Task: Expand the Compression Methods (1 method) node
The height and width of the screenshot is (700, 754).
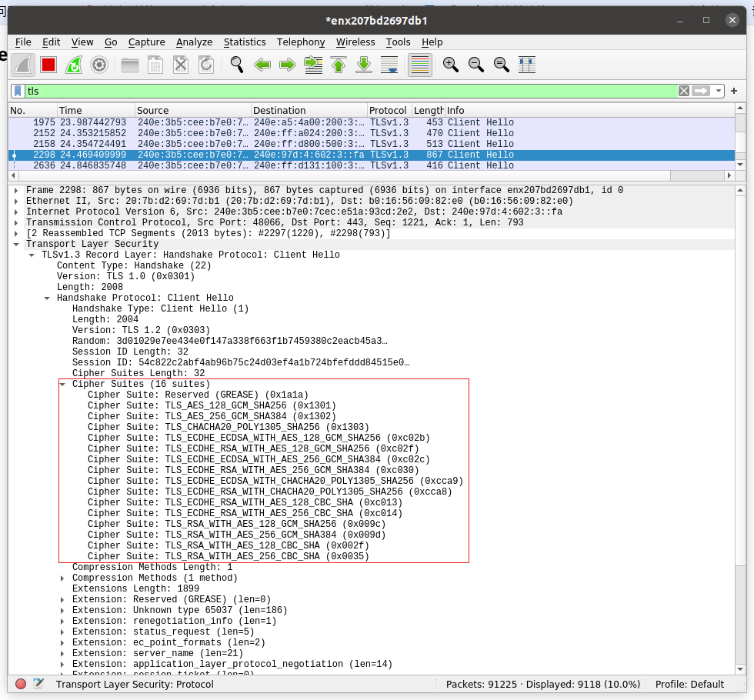Action: (63, 578)
